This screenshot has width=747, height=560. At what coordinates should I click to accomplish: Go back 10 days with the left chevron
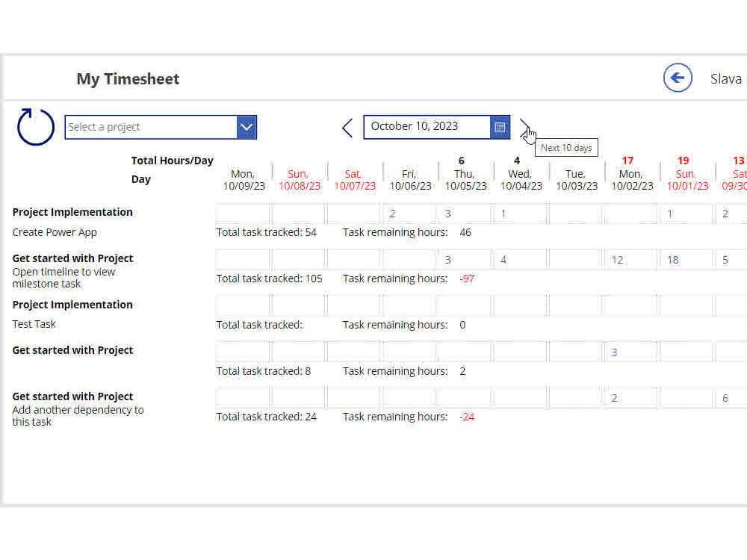point(346,127)
